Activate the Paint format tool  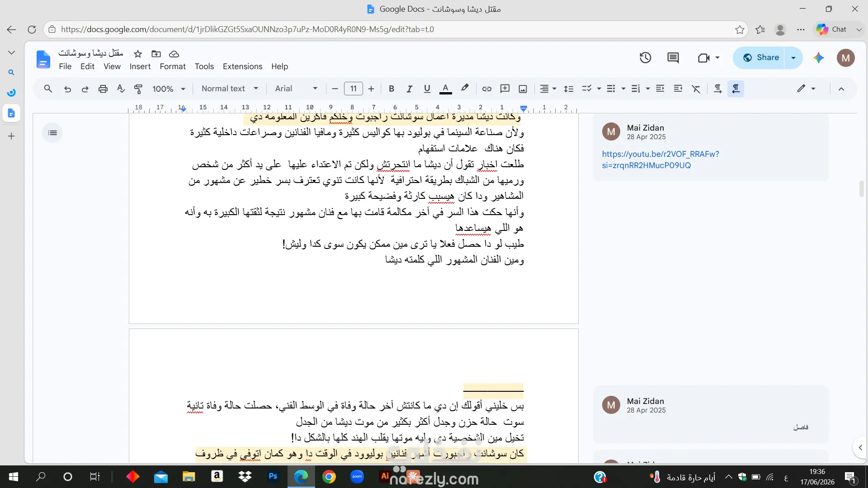[x=138, y=89]
